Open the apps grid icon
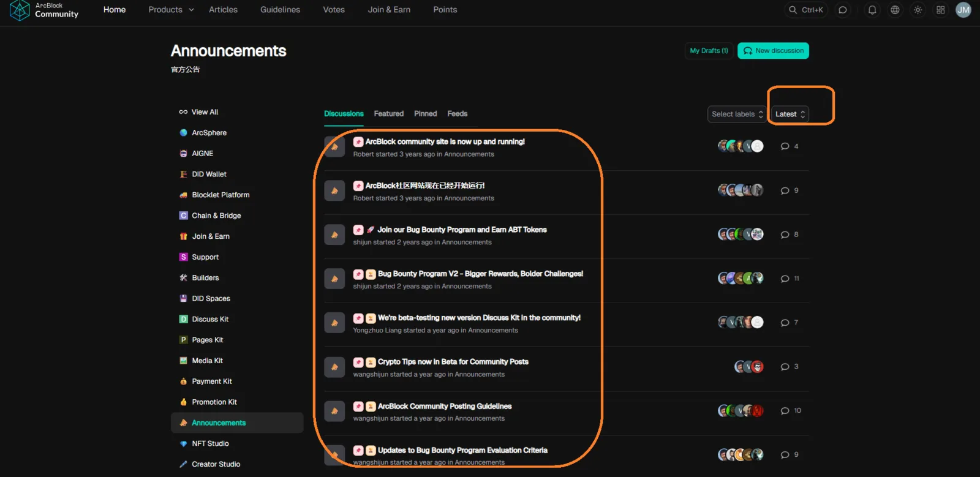The height and width of the screenshot is (477, 980). 941,10
